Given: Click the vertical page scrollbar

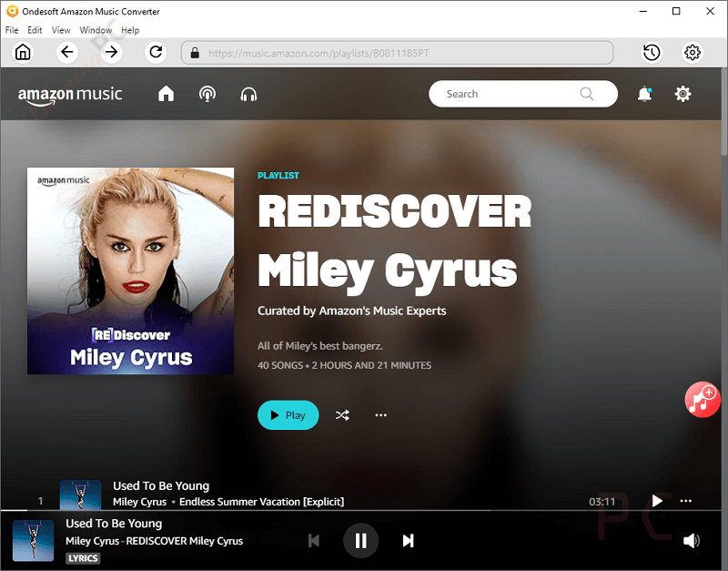Looking at the screenshot, I should (724, 111).
